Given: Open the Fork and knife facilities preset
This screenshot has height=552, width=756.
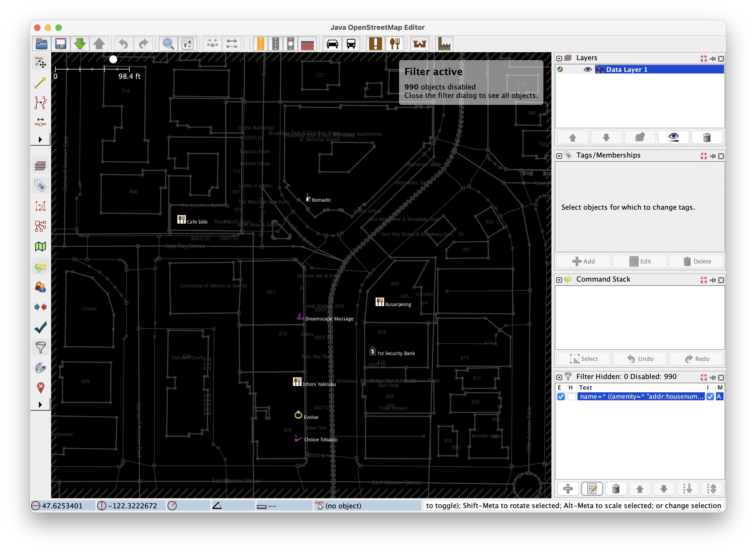Looking at the screenshot, I should coord(395,44).
